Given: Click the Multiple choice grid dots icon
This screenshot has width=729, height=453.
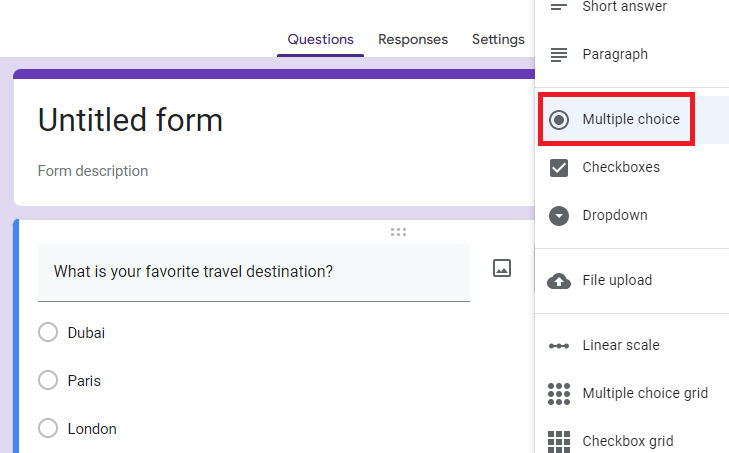Looking at the screenshot, I should (x=559, y=394).
